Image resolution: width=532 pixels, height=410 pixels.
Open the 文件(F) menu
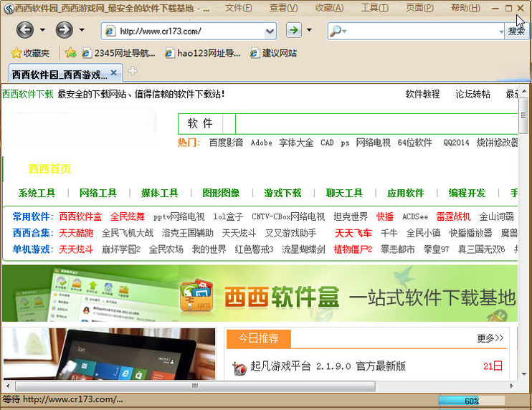coord(238,8)
